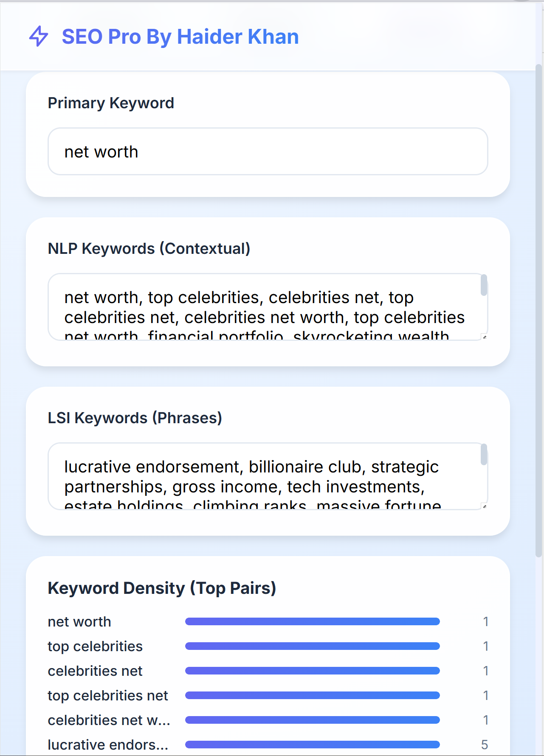Click the 'celebrities net' density bar
This screenshot has height=756, width=544.
click(312, 671)
